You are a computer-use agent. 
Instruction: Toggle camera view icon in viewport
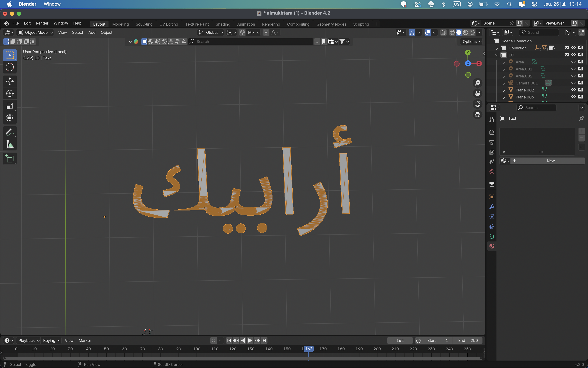pyautogui.click(x=478, y=104)
